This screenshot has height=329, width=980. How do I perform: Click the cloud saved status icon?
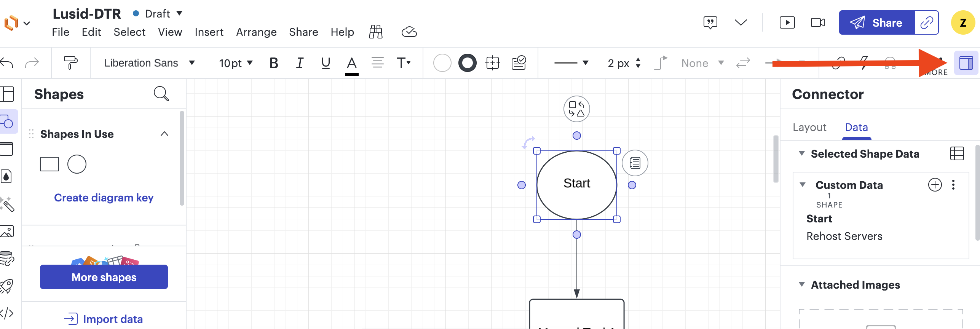pyautogui.click(x=409, y=32)
